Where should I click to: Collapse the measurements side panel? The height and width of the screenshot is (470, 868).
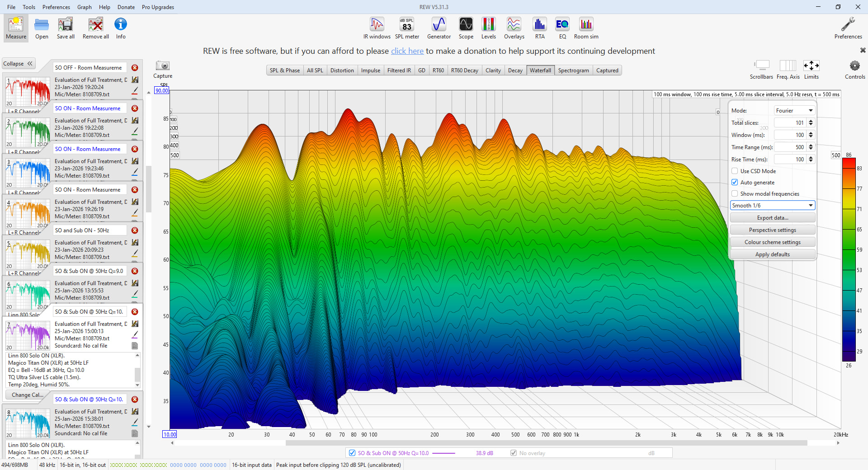tap(18, 64)
